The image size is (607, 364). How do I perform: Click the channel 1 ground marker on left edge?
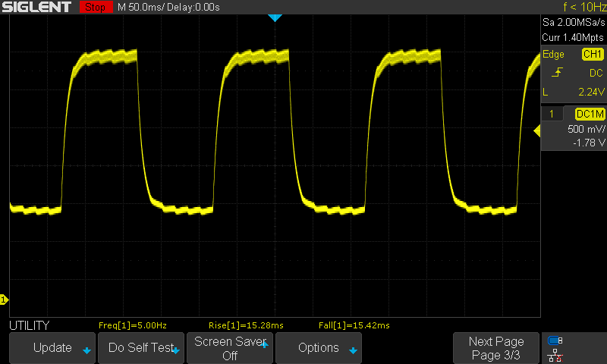4,300
